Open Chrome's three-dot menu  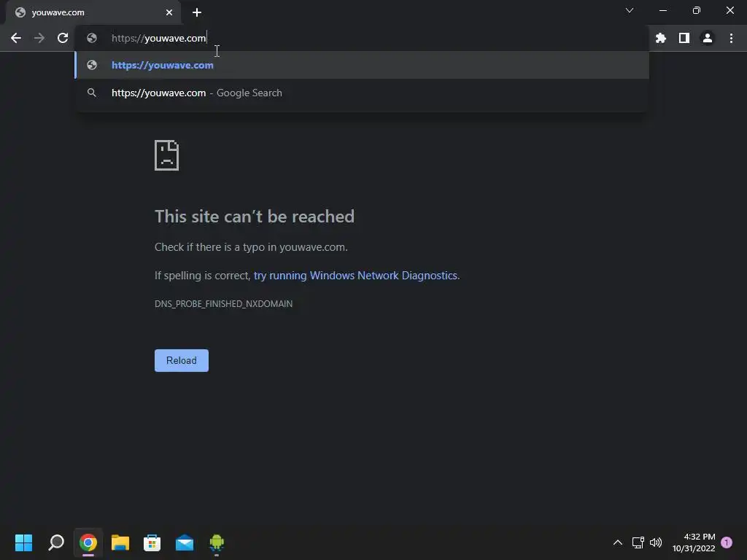[x=731, y=38]
